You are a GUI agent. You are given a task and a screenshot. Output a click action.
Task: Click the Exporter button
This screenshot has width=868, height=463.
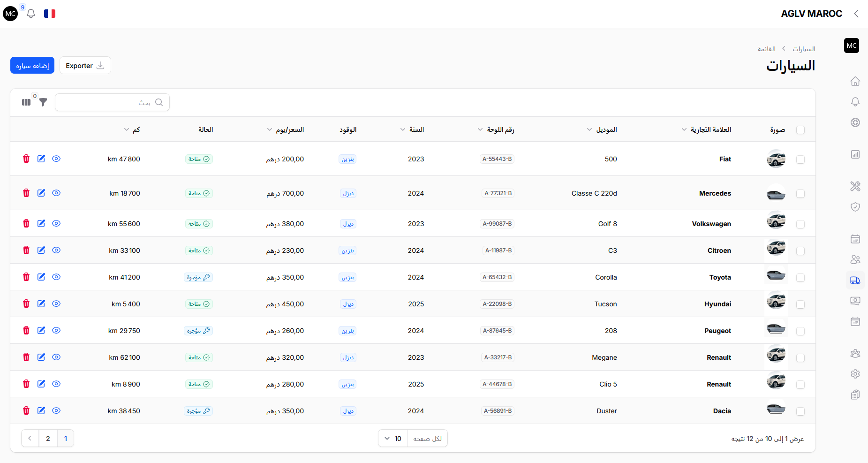pyautogui.click(x=85, y=65)
